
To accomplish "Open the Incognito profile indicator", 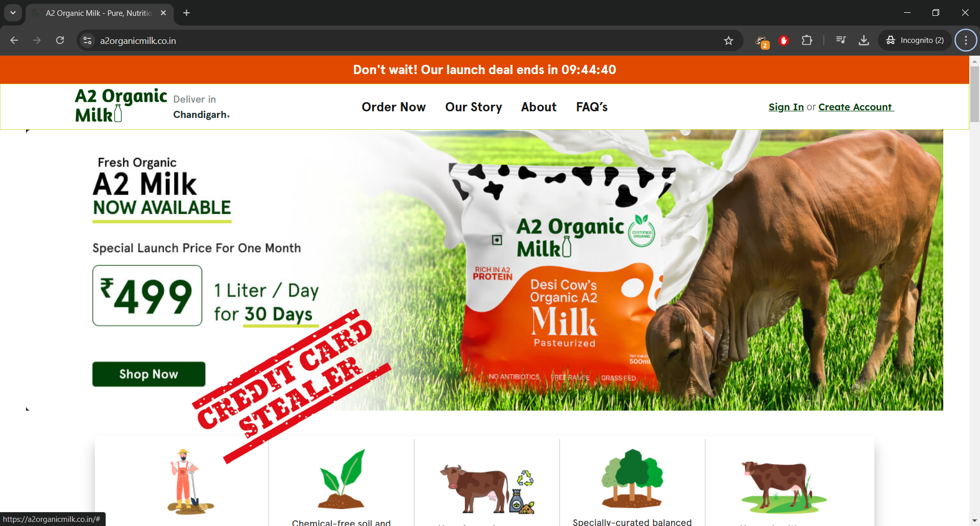I will [915, 40].
